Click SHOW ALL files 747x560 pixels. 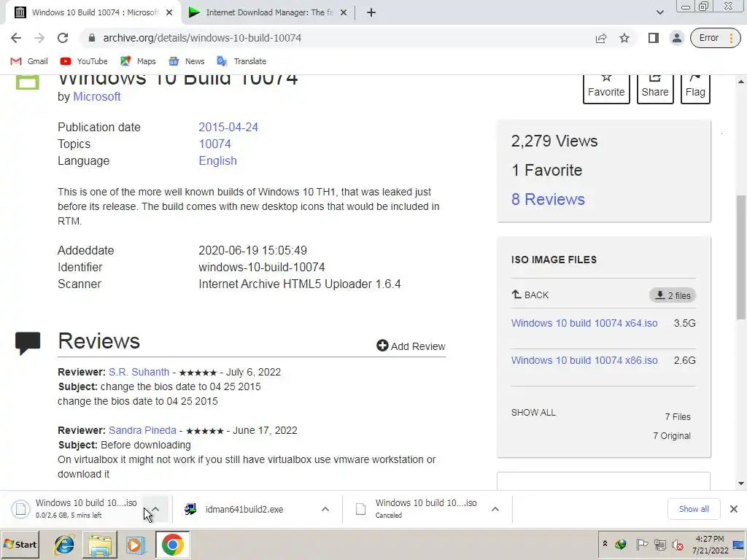[x=533, y=413]
